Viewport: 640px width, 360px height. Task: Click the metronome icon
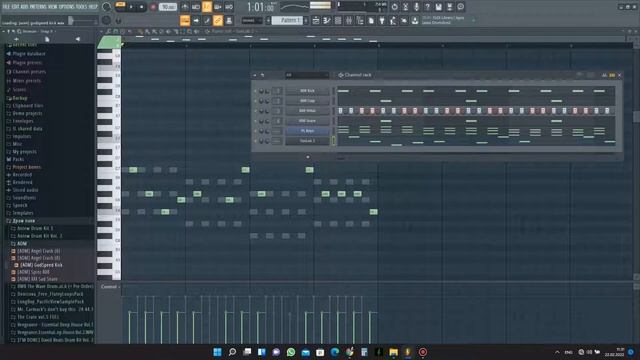click(x=184, y=7)
